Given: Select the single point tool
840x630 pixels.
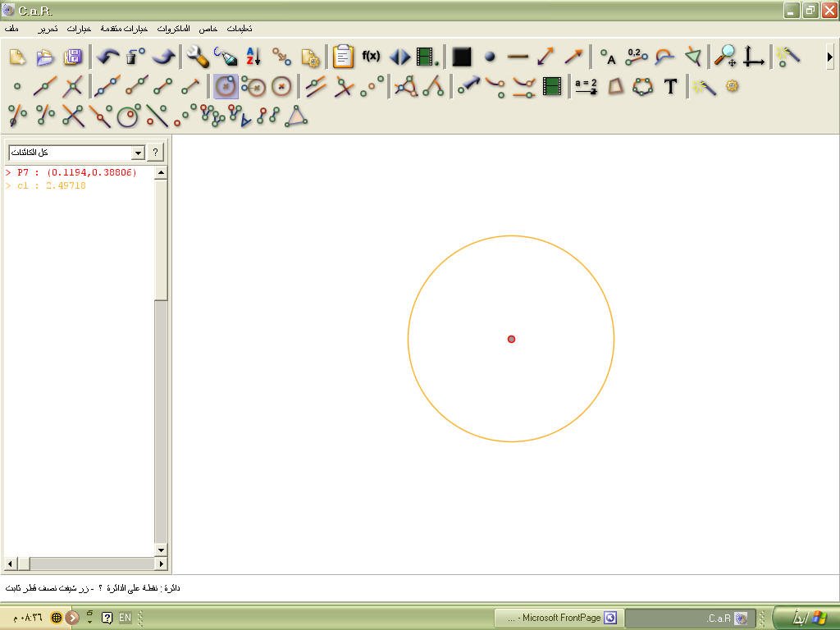Looking at the screenshot, I should [18, 86].
